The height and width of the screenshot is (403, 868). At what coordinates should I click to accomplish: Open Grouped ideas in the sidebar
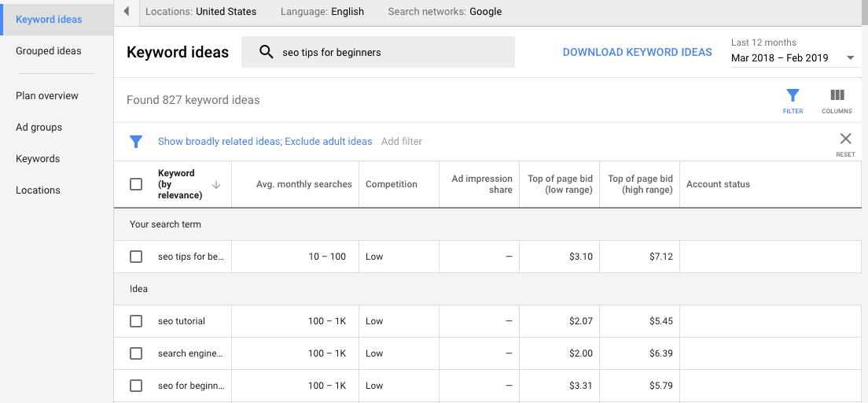click(49, 51)
